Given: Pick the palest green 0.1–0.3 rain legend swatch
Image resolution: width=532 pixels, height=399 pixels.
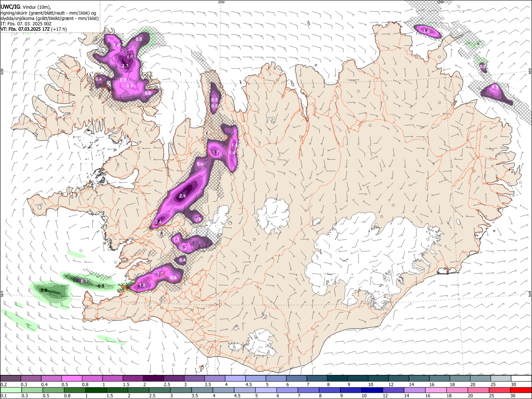Looking at the screenshot, I should pyautogui.click(x=11, y=390).
